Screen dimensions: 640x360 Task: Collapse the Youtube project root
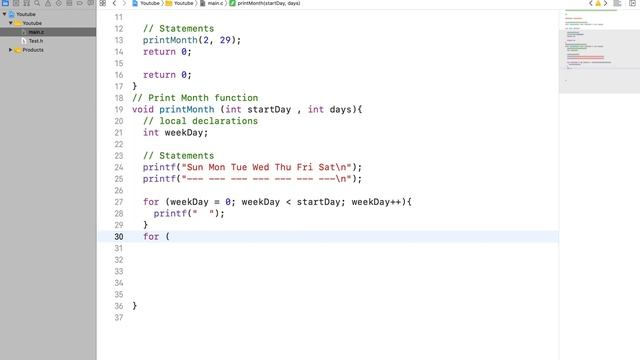click(4, 14)
